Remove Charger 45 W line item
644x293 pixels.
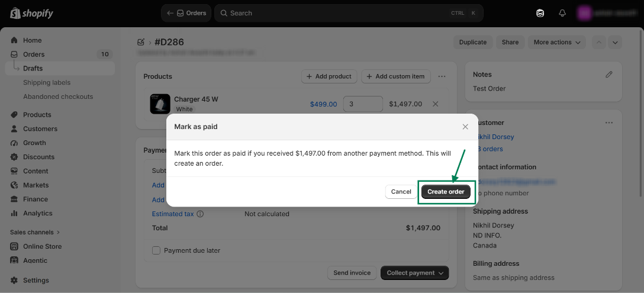point(436,104)
